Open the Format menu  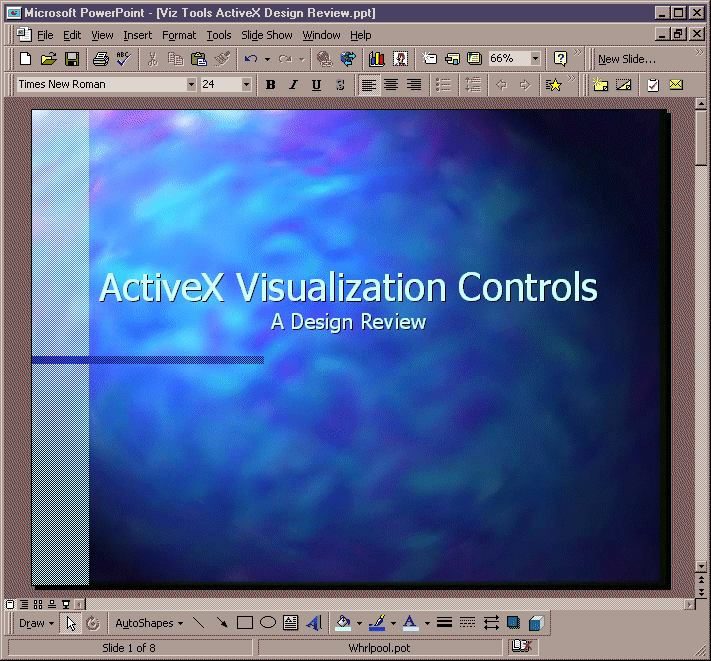tap(179, 35)
